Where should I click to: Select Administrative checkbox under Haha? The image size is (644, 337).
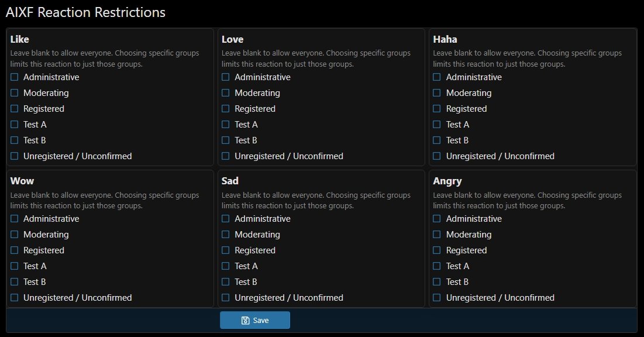[x=437, y=77]
